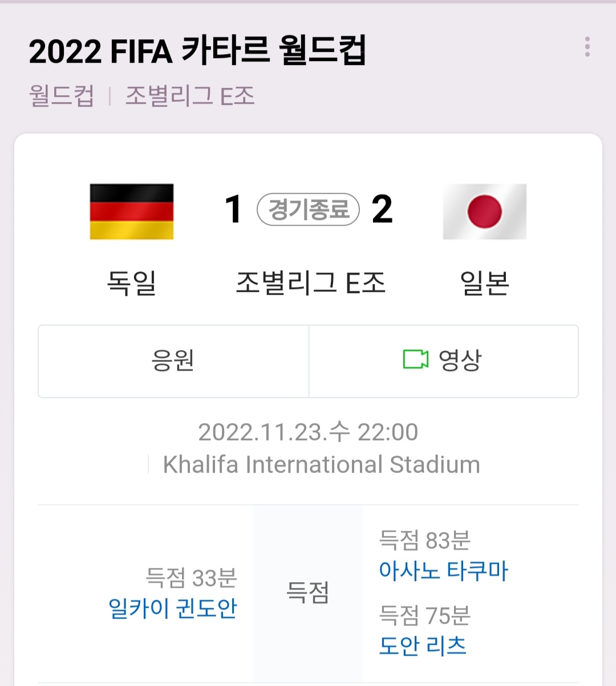
Task: Select the 독일 team name
Action: point(132,282)
